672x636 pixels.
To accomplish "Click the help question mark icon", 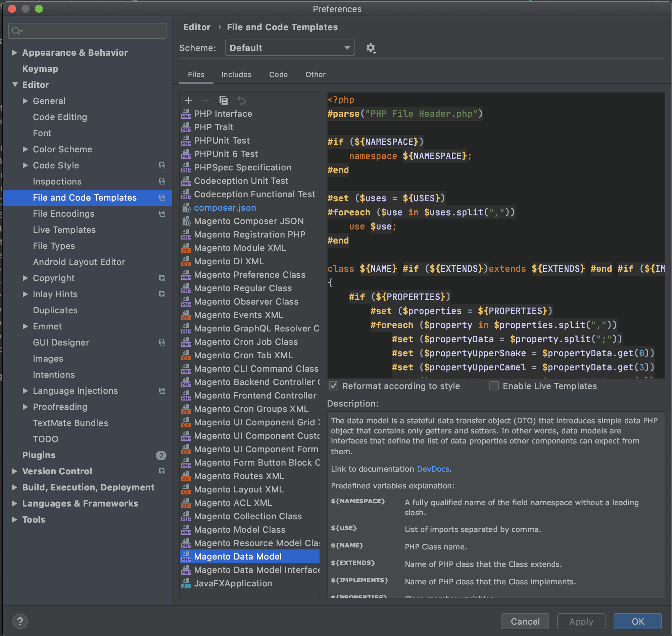I will 20,622.
